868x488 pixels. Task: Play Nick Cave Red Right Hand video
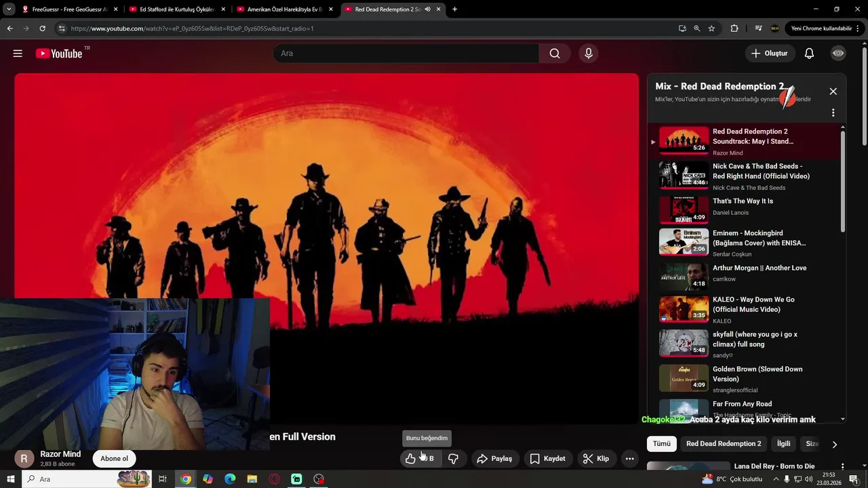[x=745, y=176]
